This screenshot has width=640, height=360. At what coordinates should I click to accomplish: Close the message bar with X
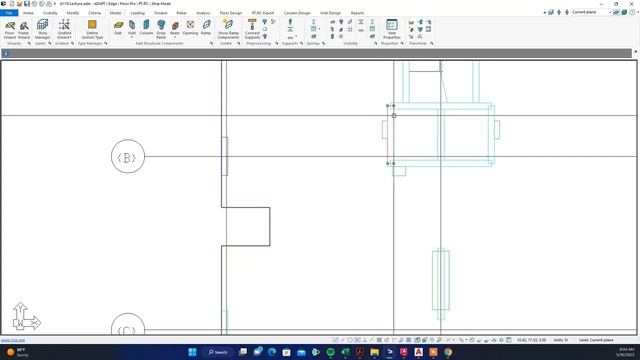point(636,52)
